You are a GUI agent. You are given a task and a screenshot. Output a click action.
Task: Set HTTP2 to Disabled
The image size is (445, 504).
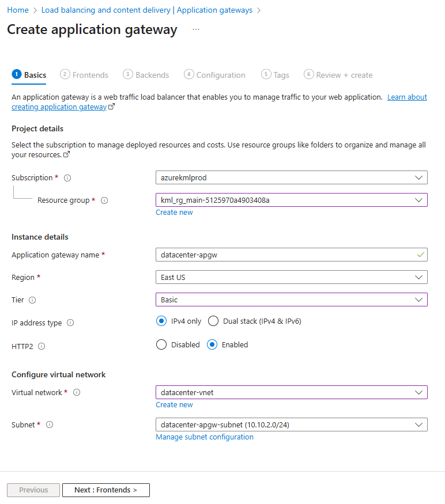click(161, 345)
